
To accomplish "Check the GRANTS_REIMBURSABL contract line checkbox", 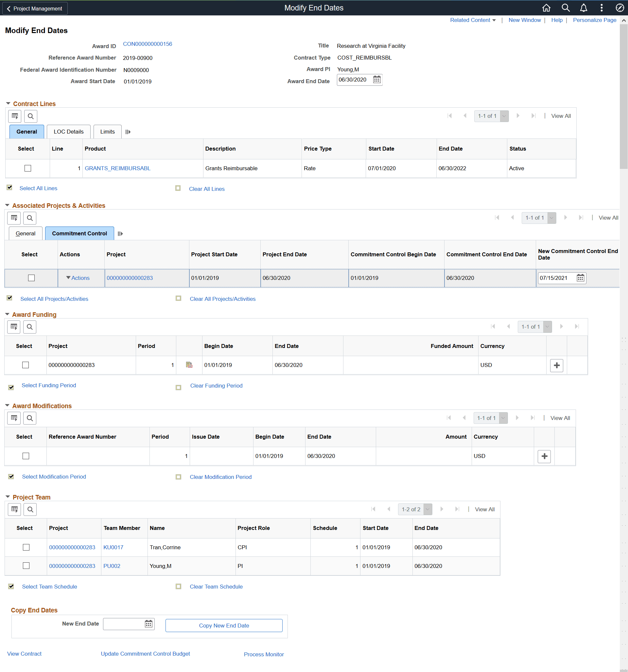I will (27, 168).
